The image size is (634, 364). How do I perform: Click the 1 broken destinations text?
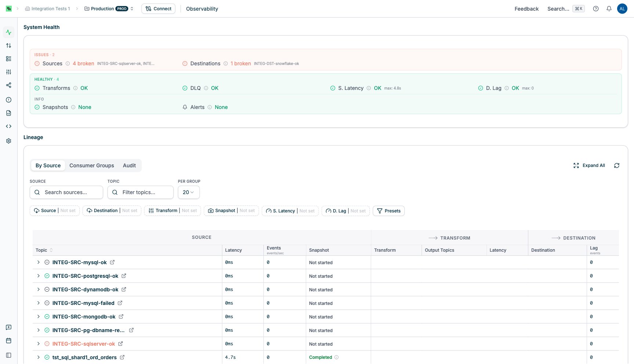click(241, 63)
